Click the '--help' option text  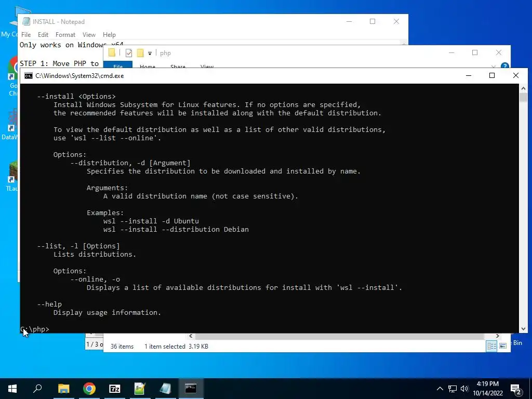[49, 304]
